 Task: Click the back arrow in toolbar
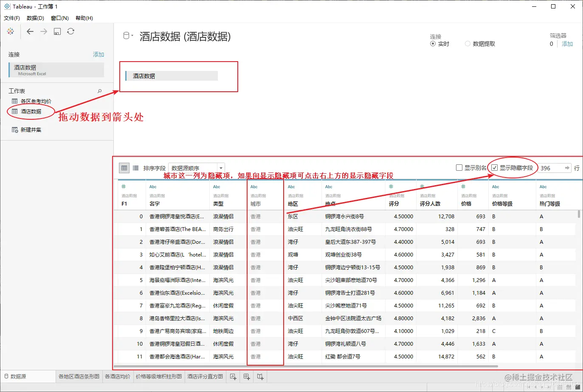(x=30, y=31)
